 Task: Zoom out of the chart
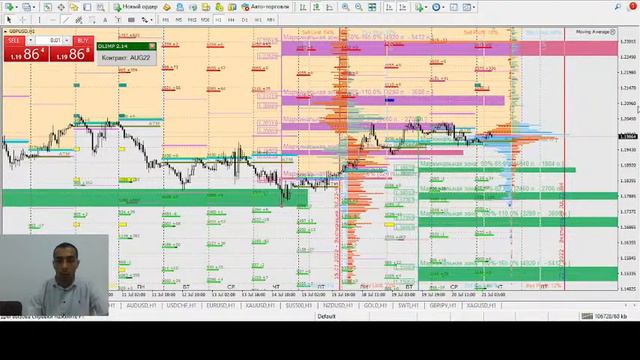(x=359, y=7)
